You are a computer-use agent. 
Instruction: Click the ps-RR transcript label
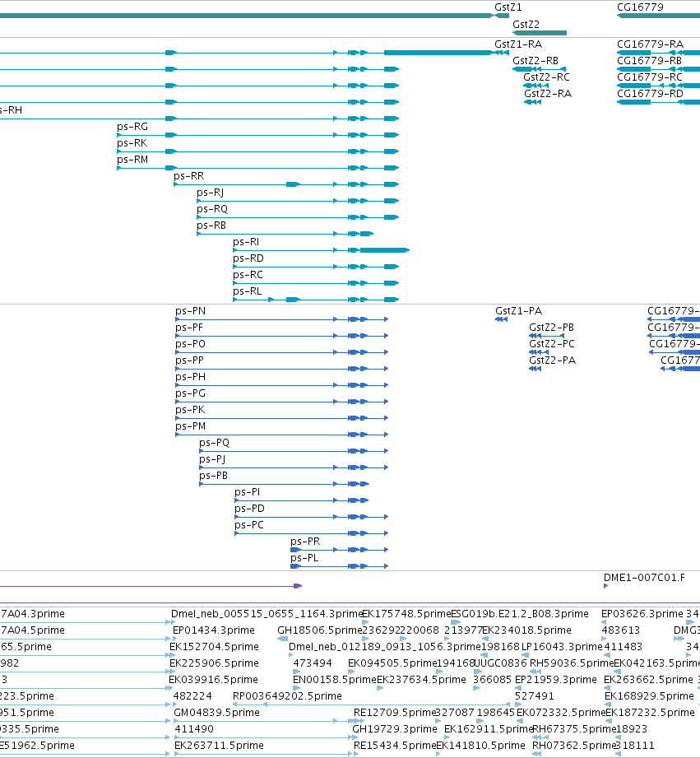point(189,176)
